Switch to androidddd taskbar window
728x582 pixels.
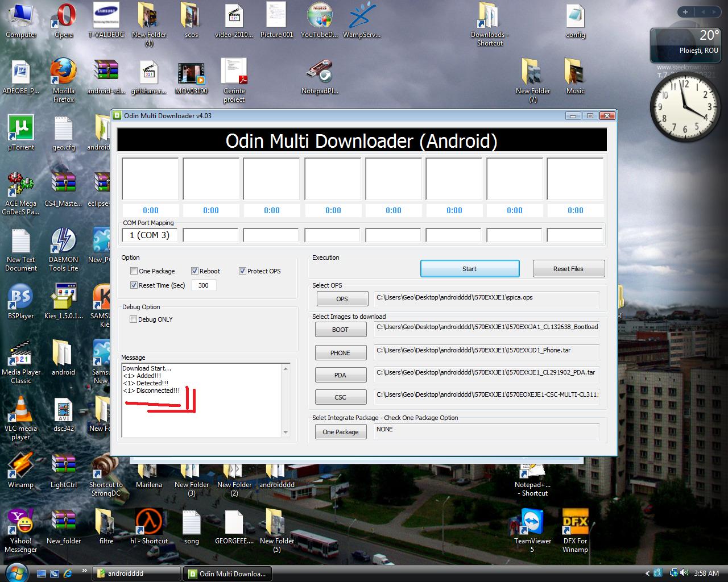pos(136,573)
